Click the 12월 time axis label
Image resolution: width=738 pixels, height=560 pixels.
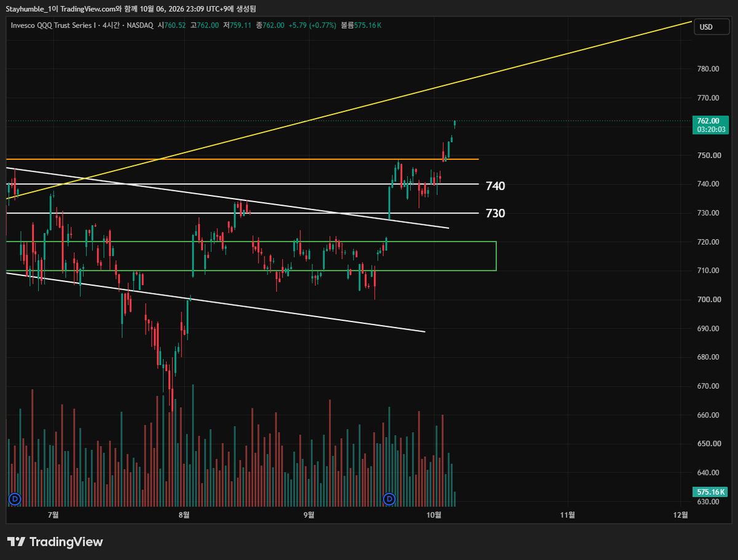(681, 515)
